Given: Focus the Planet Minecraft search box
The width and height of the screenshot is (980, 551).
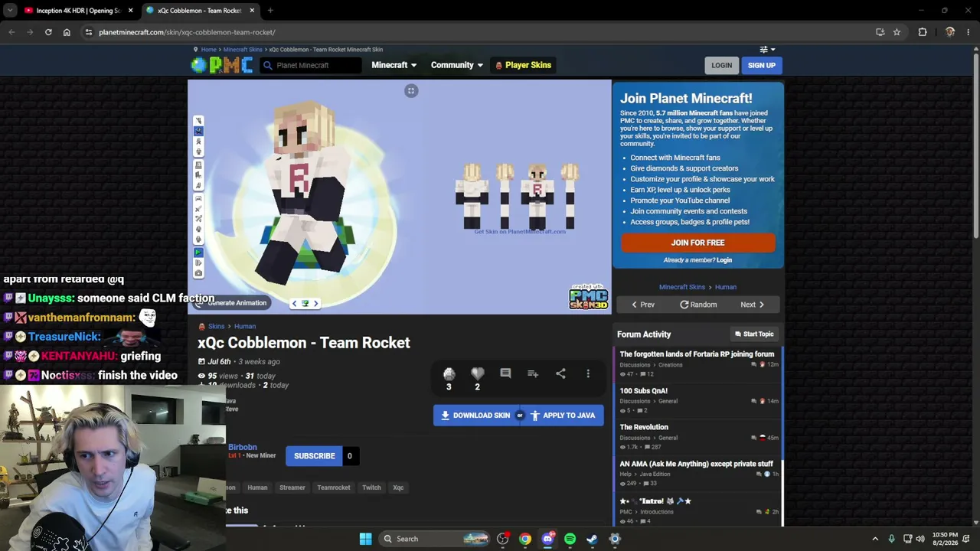Looking at the screenshot, I should pos(311,65).
